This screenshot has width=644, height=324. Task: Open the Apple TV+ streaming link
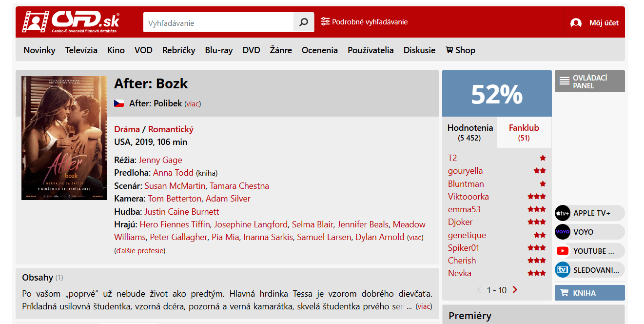pyautogui.click(x=589, y=213)
